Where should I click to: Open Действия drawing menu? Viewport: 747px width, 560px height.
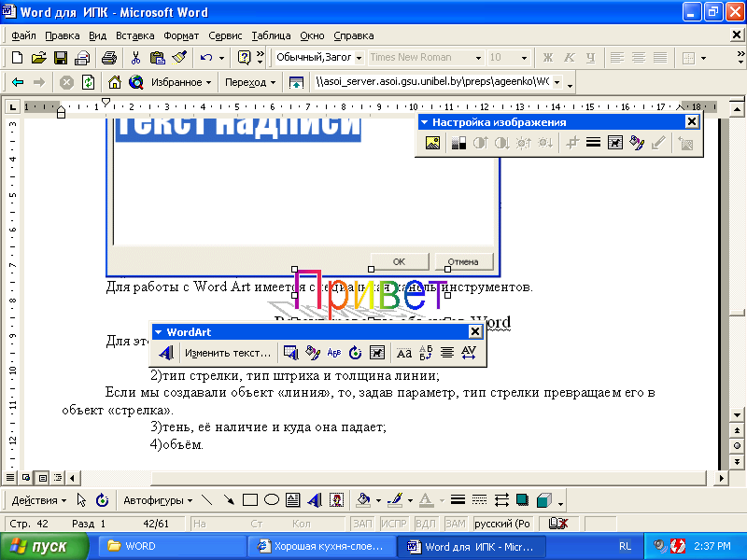coord(38,500)
